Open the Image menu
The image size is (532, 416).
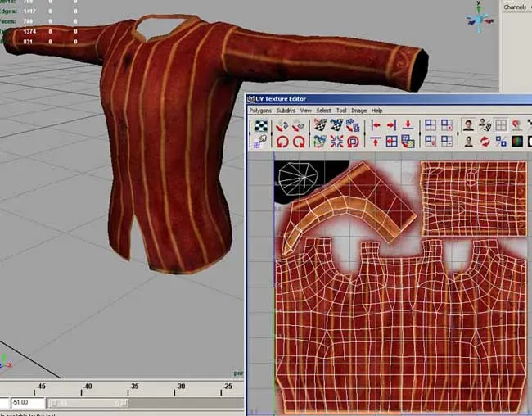358,110
